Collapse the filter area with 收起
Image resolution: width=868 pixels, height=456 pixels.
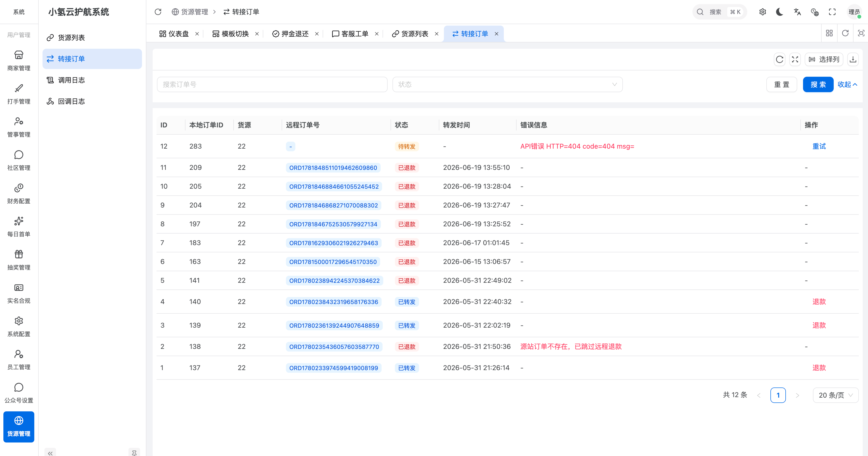coord(847,84)
